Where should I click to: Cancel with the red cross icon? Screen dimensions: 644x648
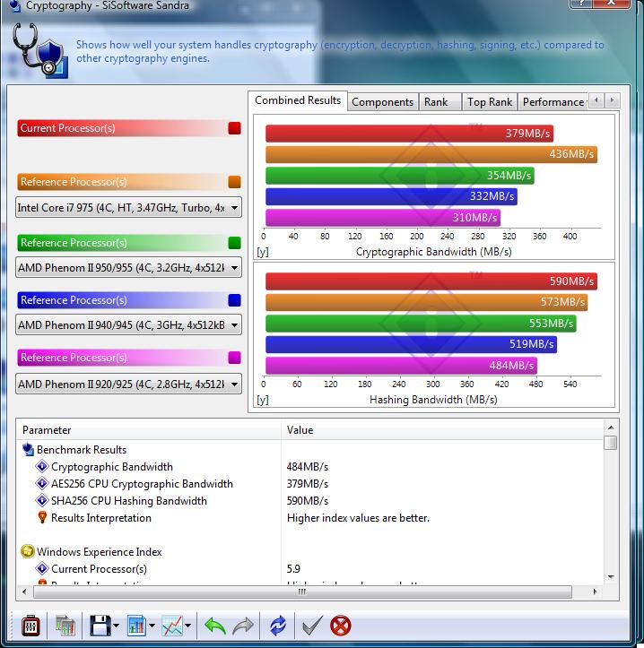(341, 626)
